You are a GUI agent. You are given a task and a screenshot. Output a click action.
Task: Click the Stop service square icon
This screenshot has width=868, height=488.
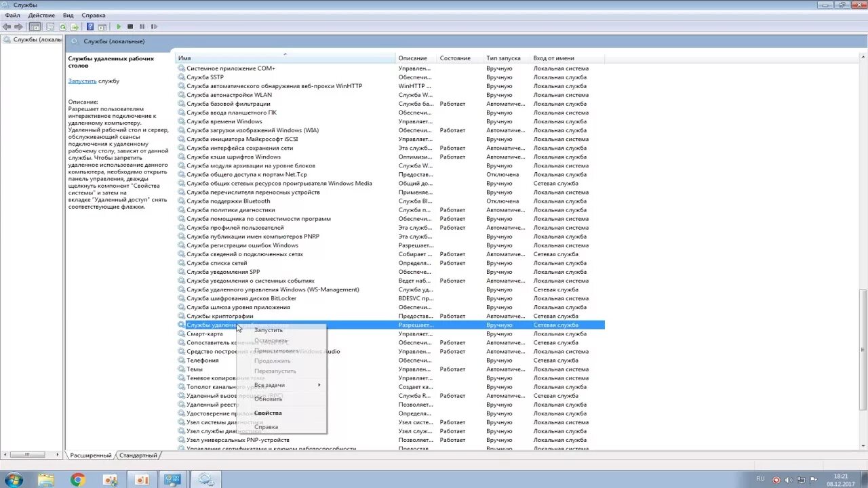tap(130, 26)
